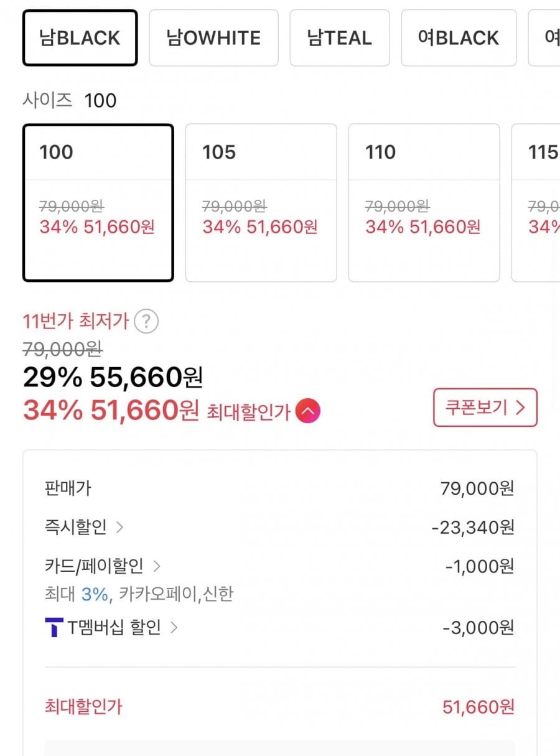Click the 최대할인가 label beside the red arrow

point(248,412)
